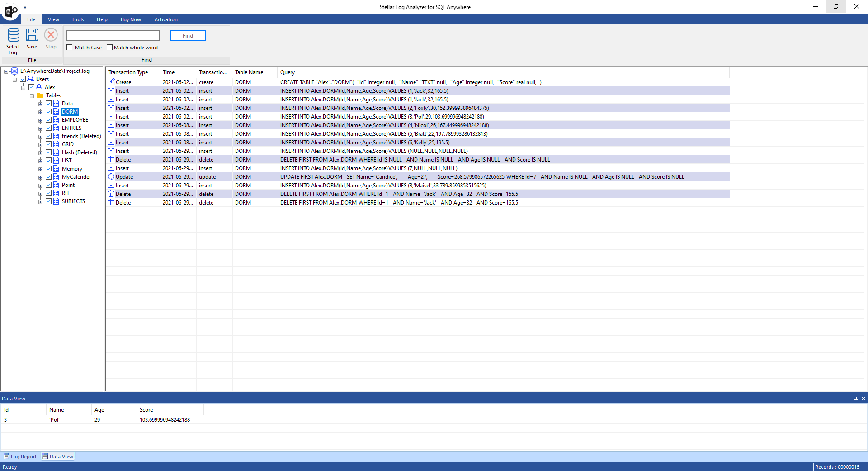Uncheck the Data table checkbox
This screenshot has height=471, width=868.
pos(48,104)
